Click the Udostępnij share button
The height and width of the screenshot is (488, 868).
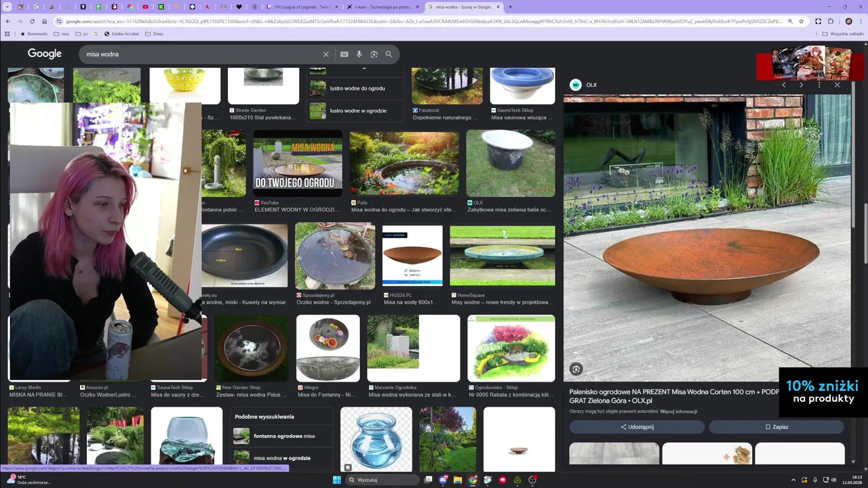[x=637, y=427]
